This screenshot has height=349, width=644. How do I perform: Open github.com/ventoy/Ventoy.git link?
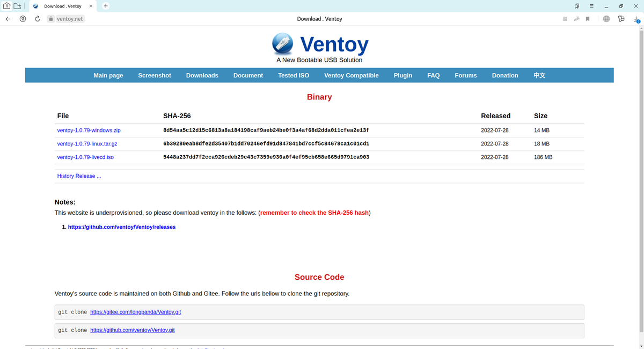133,330
